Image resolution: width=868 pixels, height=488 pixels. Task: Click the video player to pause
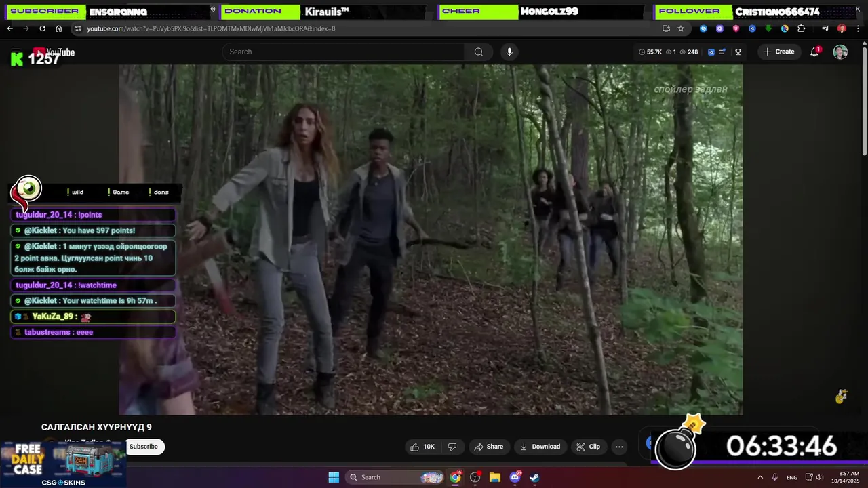[431, 239]
